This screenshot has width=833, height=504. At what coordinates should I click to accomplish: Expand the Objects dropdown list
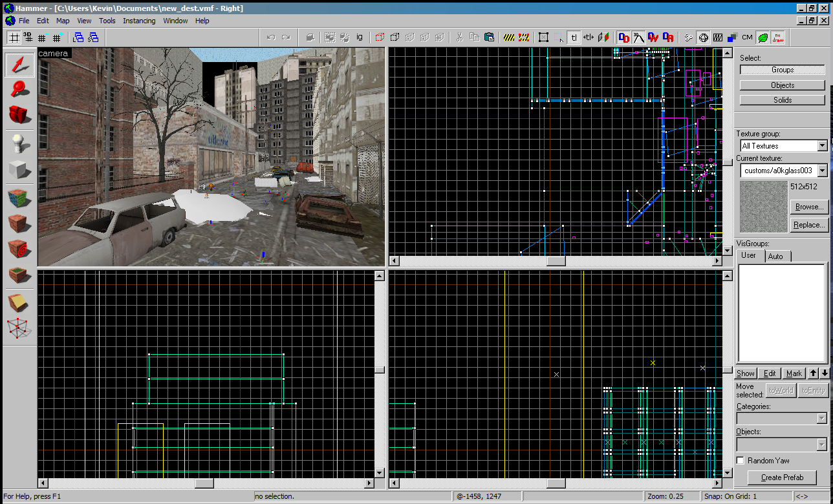822,444
